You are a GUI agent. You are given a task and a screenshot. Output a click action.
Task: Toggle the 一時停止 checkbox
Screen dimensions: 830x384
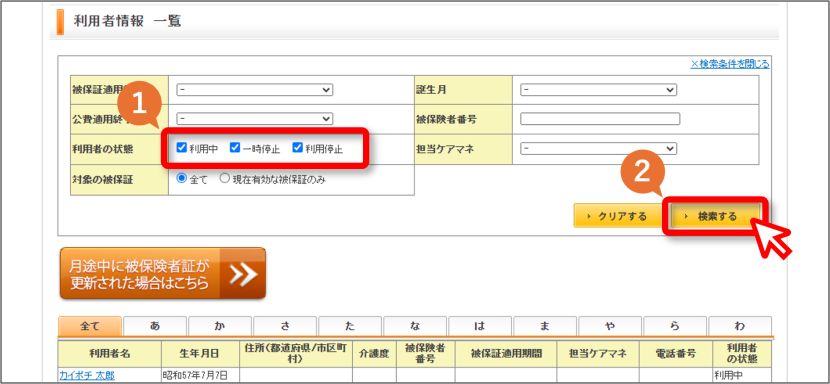pos(234,148)
